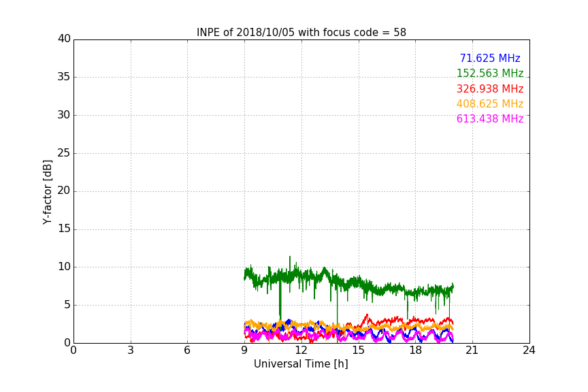
Task: Click the x-axis tick value 6
Action: coord(187,350)
